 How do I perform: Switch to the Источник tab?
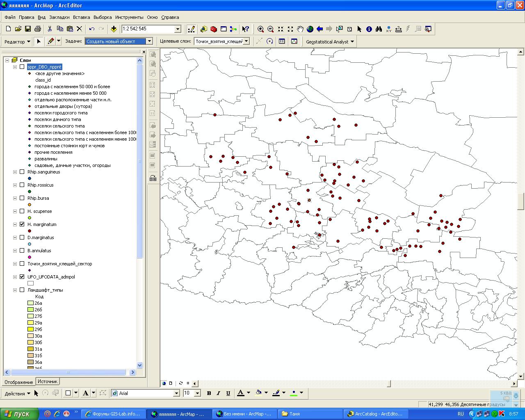[x=48, y=381]
